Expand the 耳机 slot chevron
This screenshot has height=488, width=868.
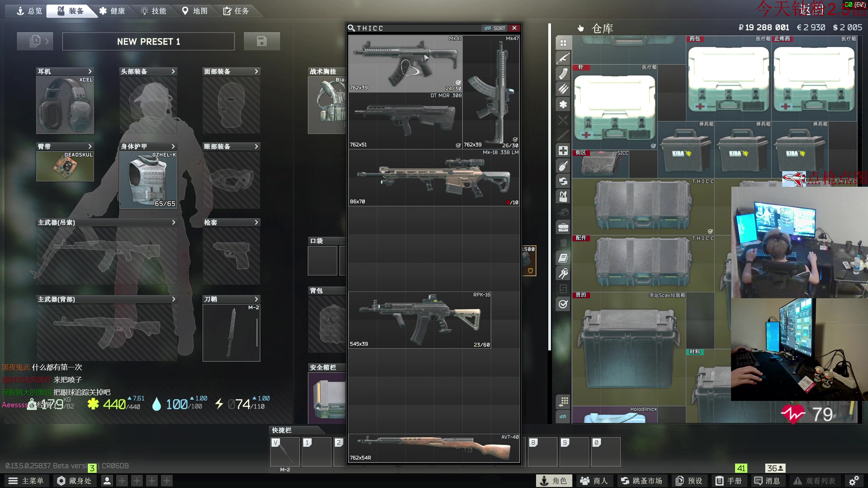tap(90, 72)
